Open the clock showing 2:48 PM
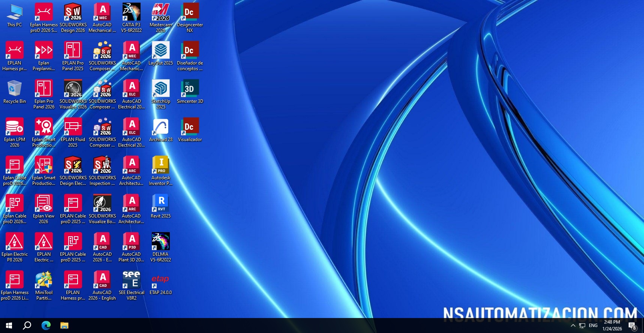The height and width of the screenshot is (333, 644). (x=612, y=325)
